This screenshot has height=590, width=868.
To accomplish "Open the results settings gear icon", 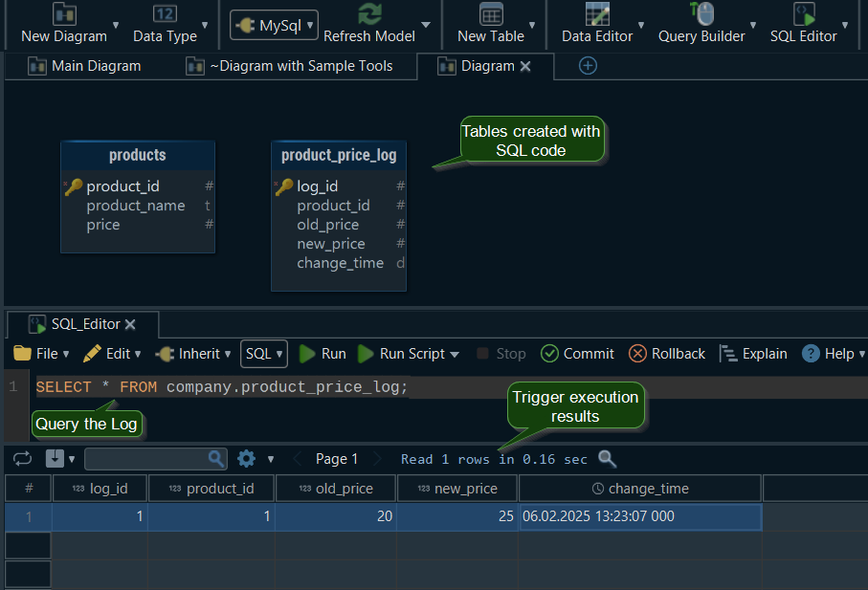I will (246, 458).
